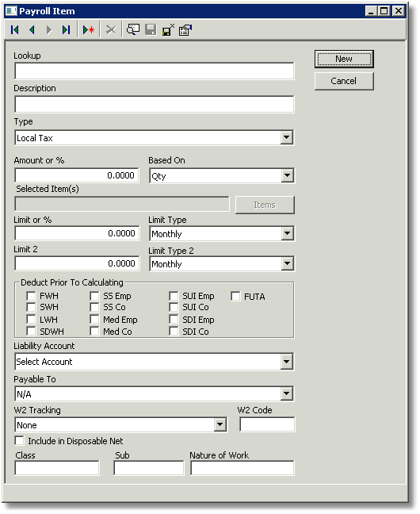Go to the previous record
The image size is (420, 514).
[32, 30]
